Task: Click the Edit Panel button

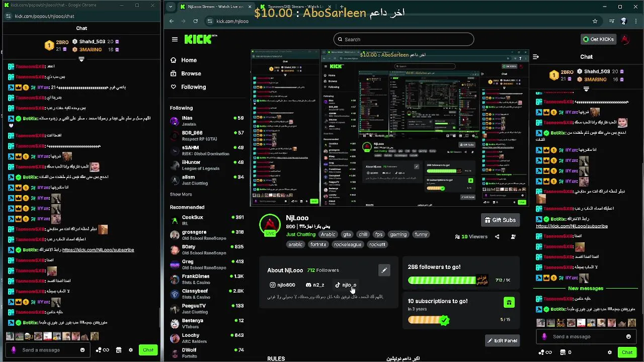Action: point(502,341)
